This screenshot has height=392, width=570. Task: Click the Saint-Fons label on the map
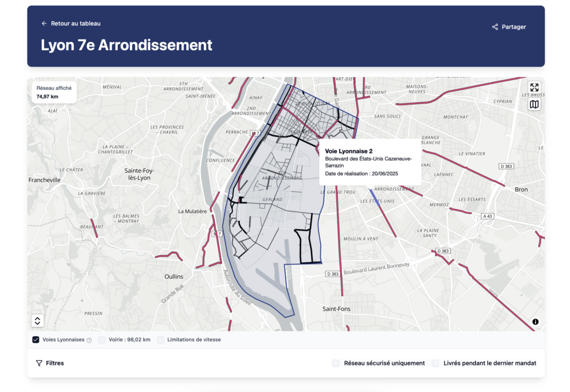[337, 308]
